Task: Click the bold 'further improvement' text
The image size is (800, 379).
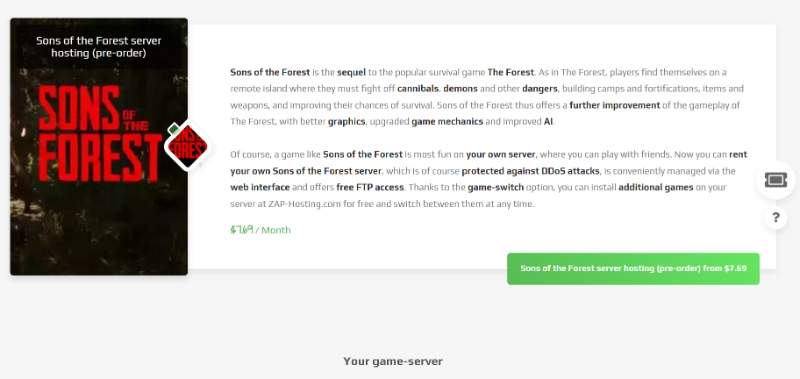Action: coord(614,106)
